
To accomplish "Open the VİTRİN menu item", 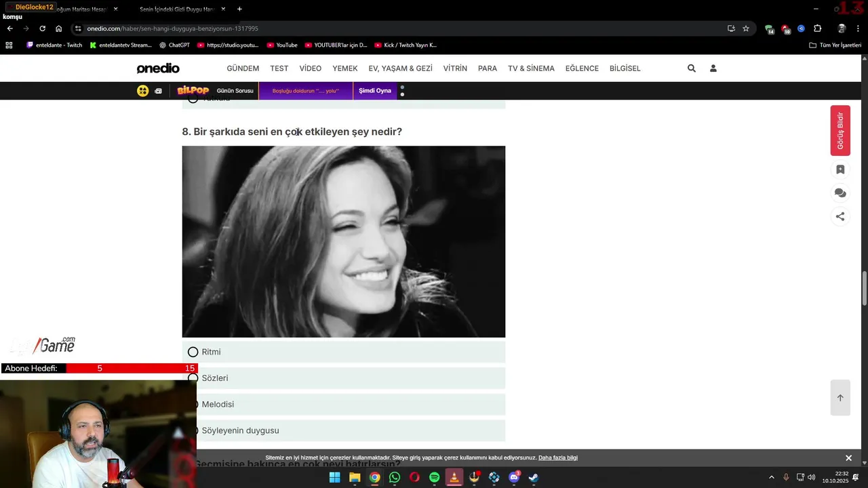I will (455, 68).
